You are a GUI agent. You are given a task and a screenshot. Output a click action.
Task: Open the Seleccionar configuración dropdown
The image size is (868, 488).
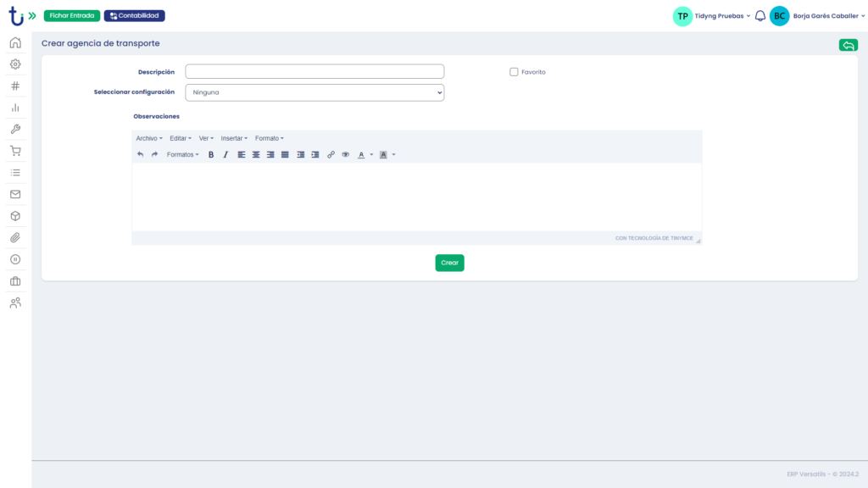click(x=314, y=92)
